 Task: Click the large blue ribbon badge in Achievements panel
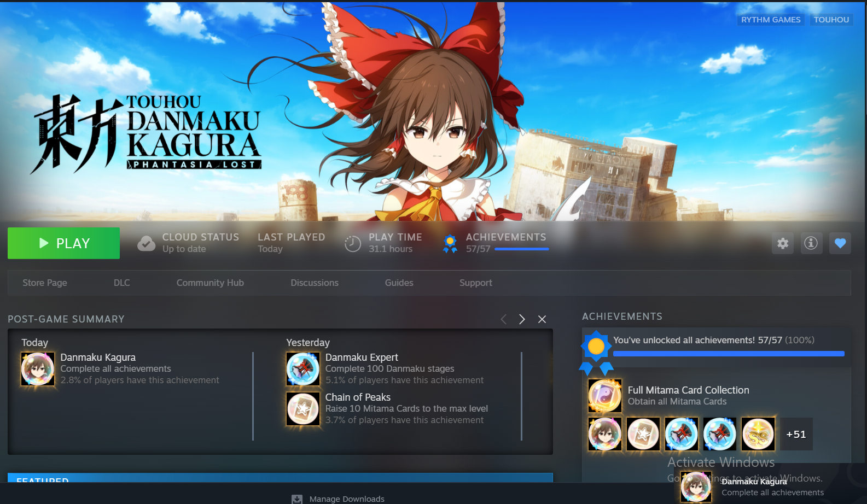click(x=596, y=352)
